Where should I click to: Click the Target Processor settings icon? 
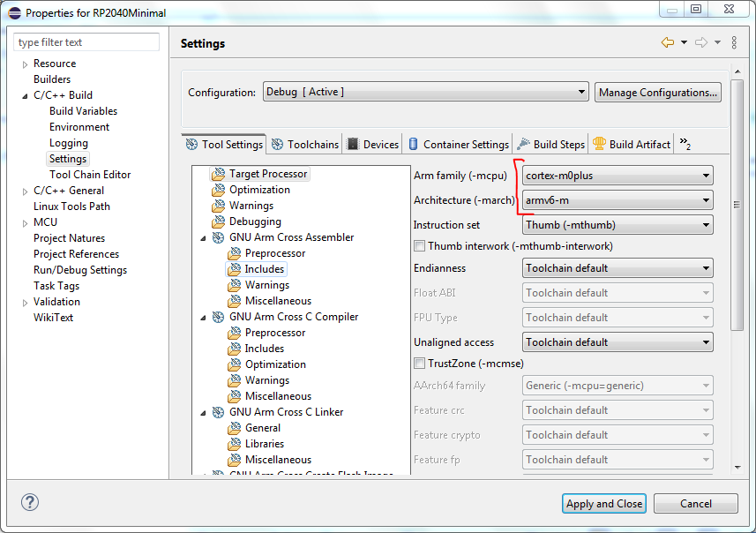pos(218,174)
